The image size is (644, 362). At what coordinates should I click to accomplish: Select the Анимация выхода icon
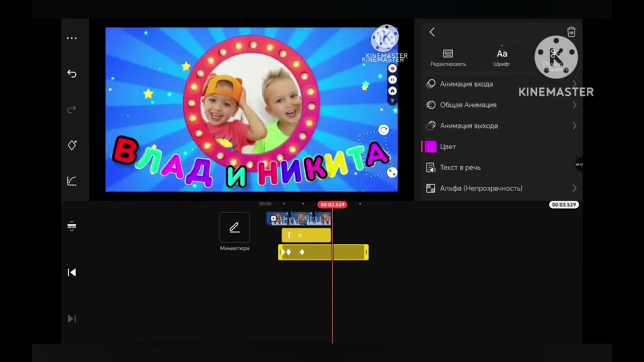[x=431, y=126]
